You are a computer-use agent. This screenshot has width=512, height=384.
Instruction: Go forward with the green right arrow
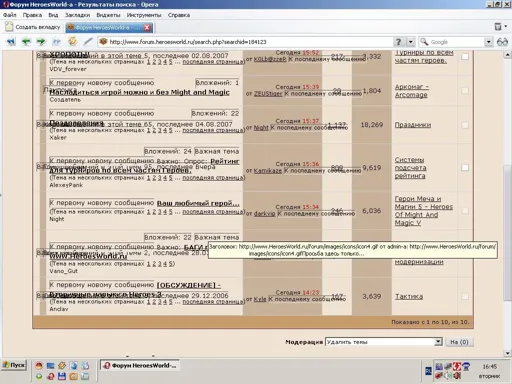tap(41, 42)
